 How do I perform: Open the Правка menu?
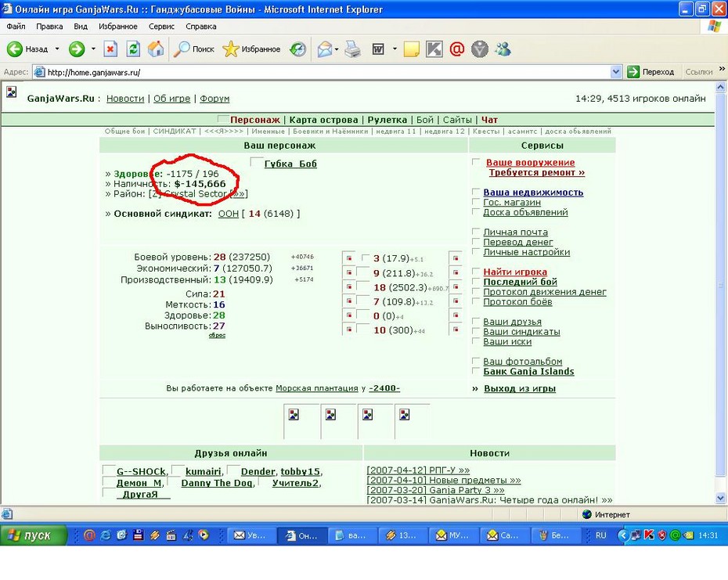[49, 27]
